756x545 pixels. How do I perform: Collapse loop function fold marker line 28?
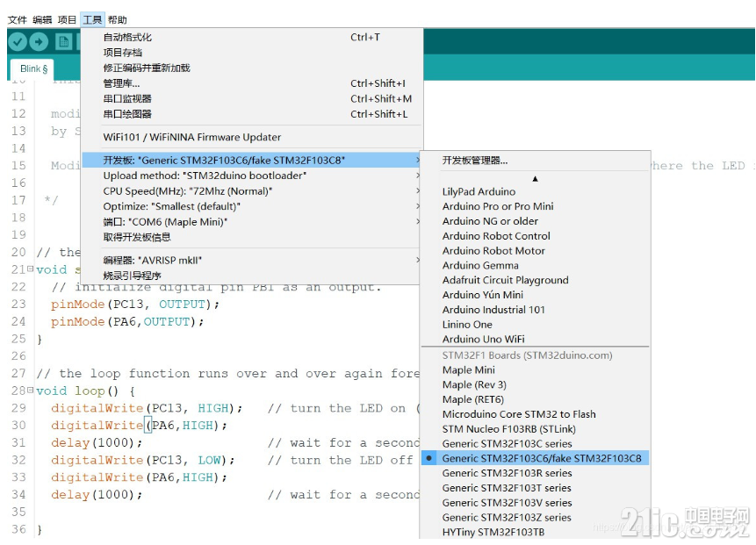pos(31,390)
